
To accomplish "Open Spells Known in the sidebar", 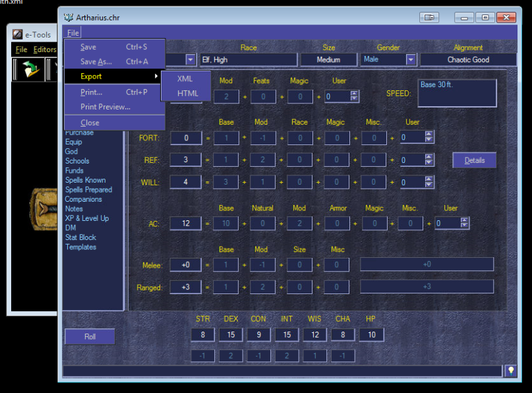I will click(x=85, y=180).
